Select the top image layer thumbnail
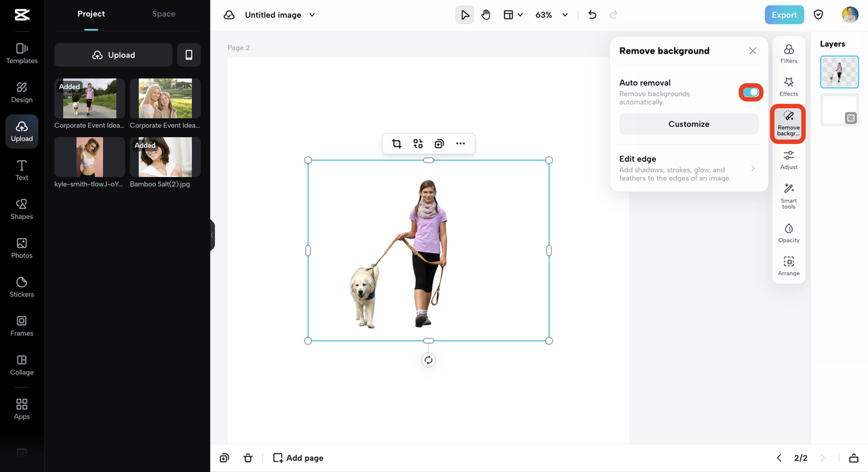Viewport: 868px width, 472px height. [x=840, y=72]
